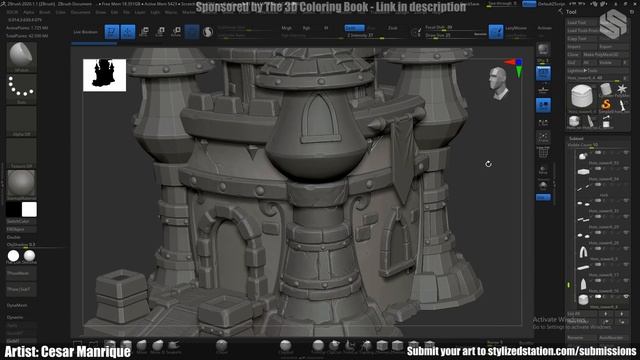This screenshot has width=640, height=360.
Task: Open the Brush menu
Action: [45, 12]
